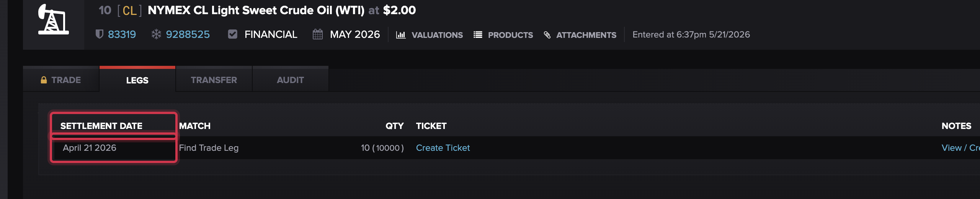980x199 pixels.
Task: Toggle the FINANCIAL checkbox
Action: (232, 34)
